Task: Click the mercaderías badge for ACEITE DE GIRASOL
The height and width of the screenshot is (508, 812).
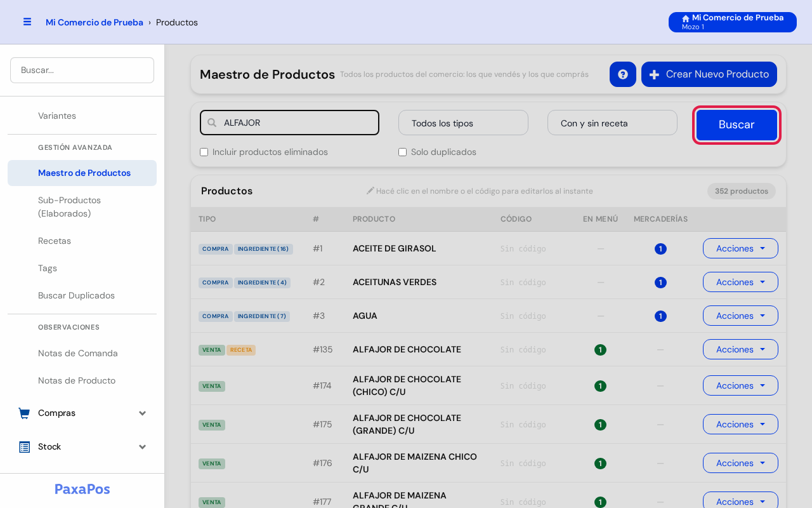Action: coord(660,249)
